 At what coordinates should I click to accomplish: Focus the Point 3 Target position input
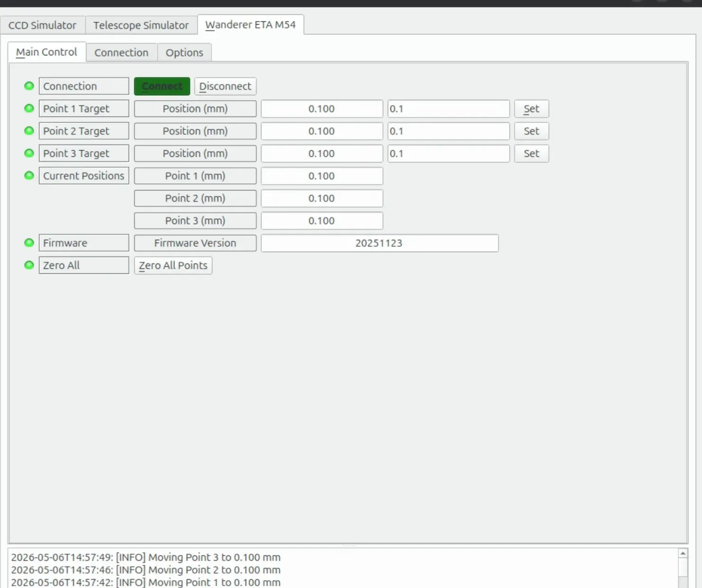[448, 154]
